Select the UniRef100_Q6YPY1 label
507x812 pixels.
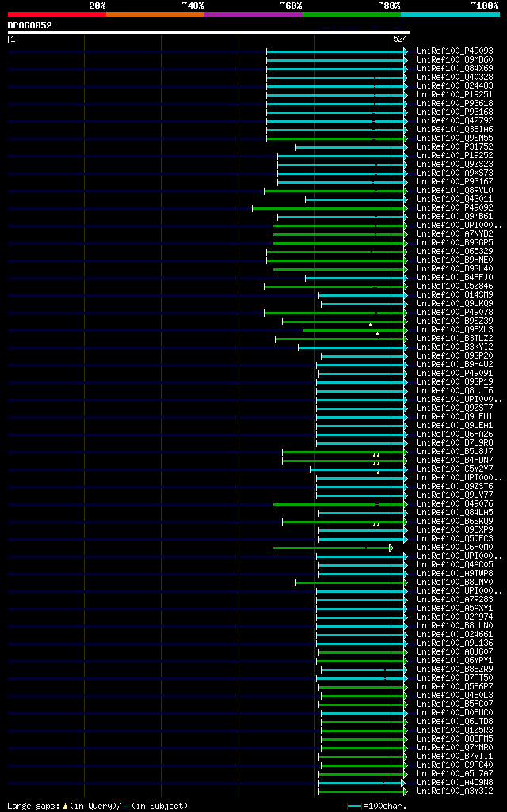click(x=456, y=661)
